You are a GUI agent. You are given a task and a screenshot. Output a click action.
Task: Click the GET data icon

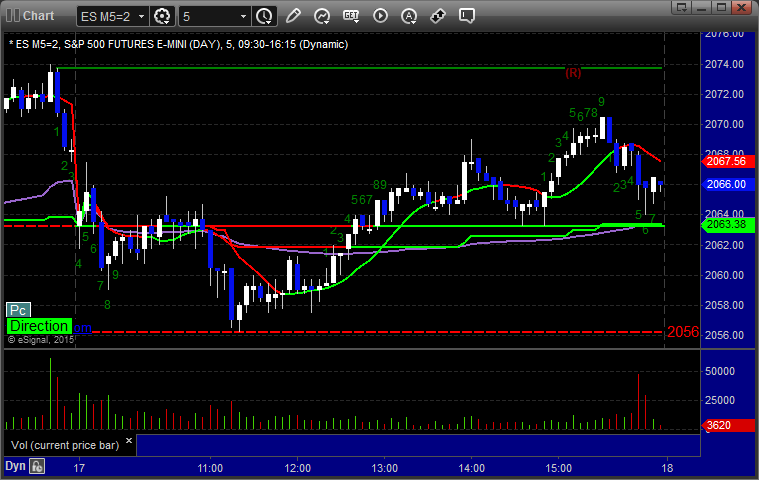coord(351,16)
